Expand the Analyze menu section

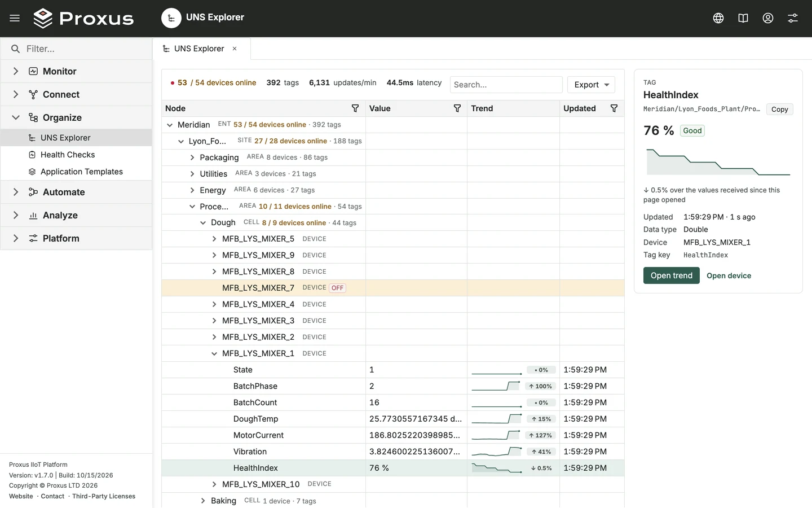click(76, 215)
